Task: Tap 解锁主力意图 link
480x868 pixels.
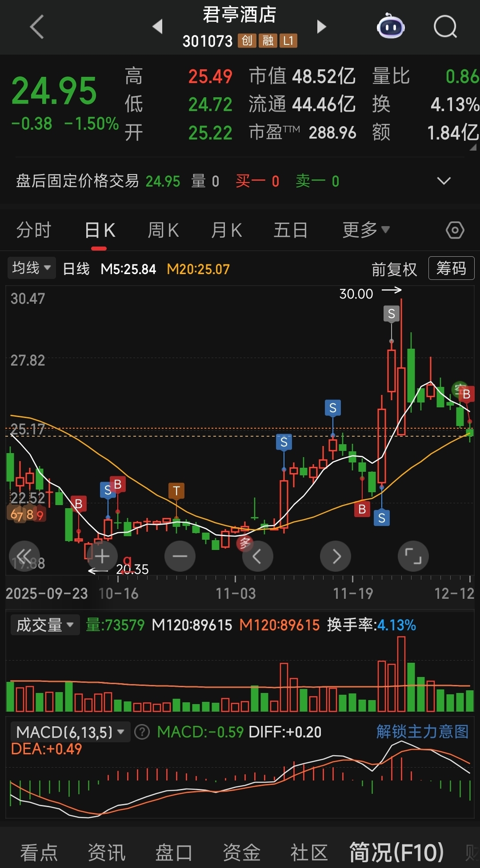Action: tap(423, 731)
